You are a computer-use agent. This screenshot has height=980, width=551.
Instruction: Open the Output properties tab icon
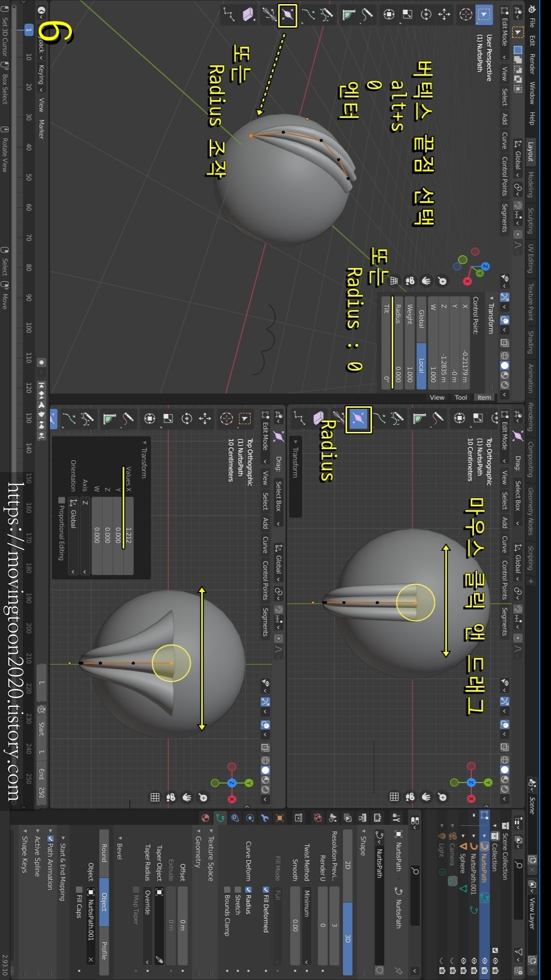[363, 818]
